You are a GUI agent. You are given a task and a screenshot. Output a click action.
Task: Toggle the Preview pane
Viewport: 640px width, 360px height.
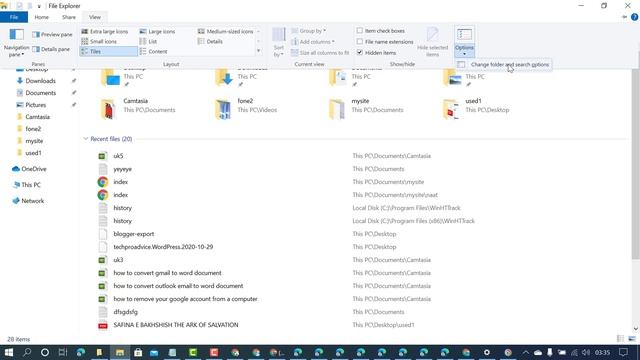[52, 35]
